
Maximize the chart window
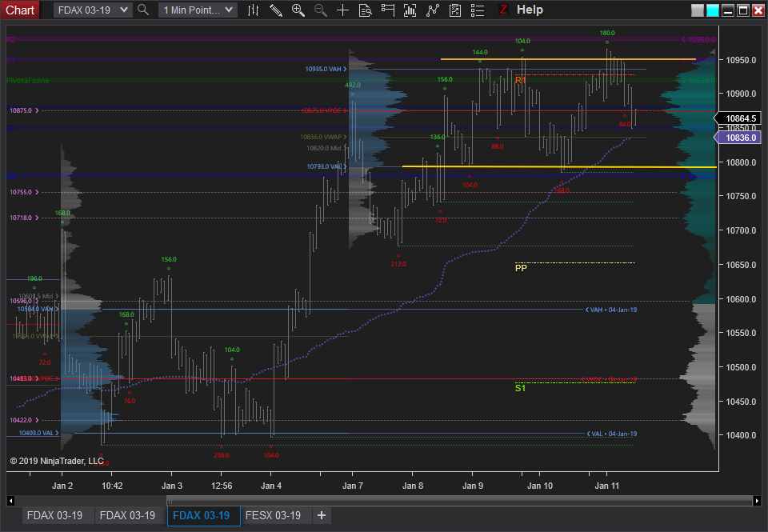tap(743, 10)
